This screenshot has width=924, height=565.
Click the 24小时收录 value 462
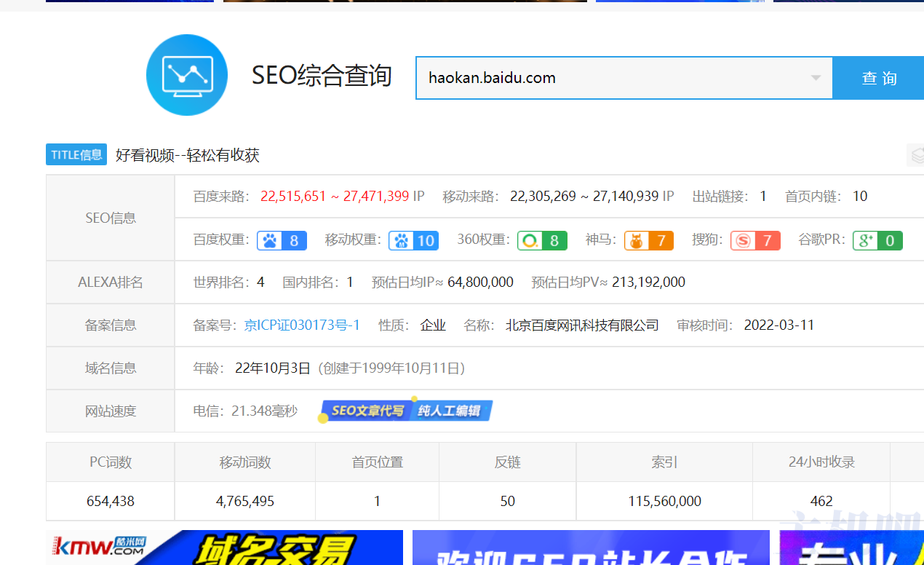[x=821, y=501]
